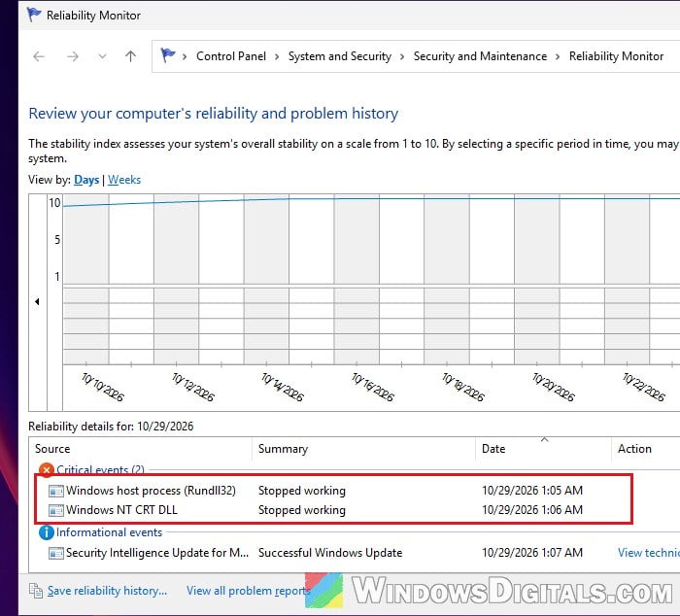The height and width of the screenshot is (616, 680).
Task: Expand chevron after Security and Maintenance breadcrumb
Action: pos(558,56)
